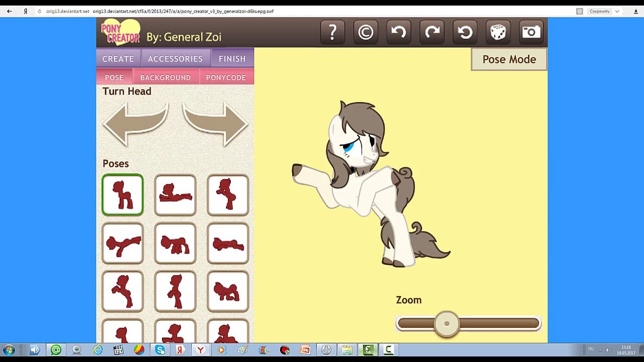Select the lying-down pose in first row middle

[x=175, y=195]
